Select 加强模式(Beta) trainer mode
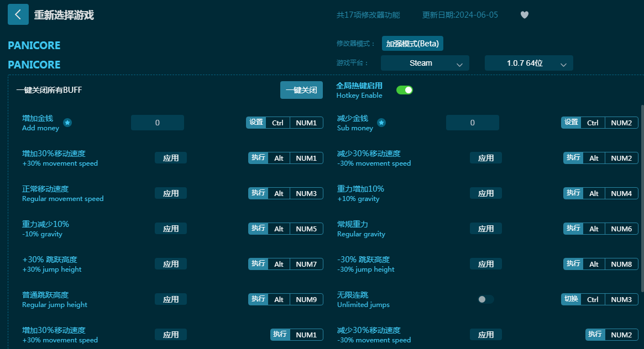Image resolution: width=644 pixels, height=349 pixels. click(412, 44)
